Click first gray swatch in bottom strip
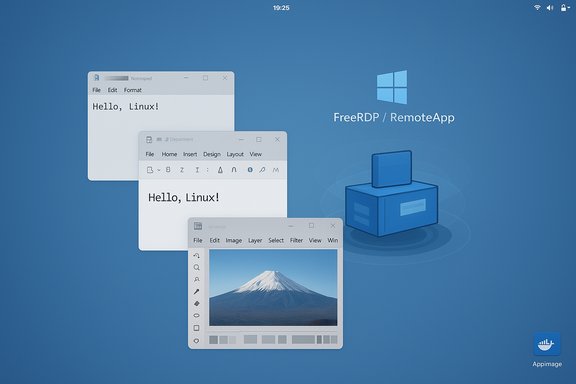The image size is (576, 384). coord(213,340)
